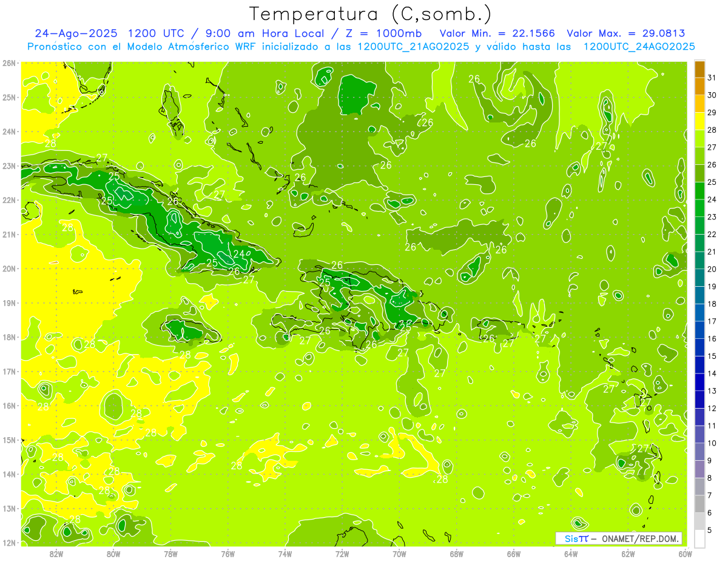Click the yellow-green legend swatch between 27 and 28

click(x=699, y=138)
